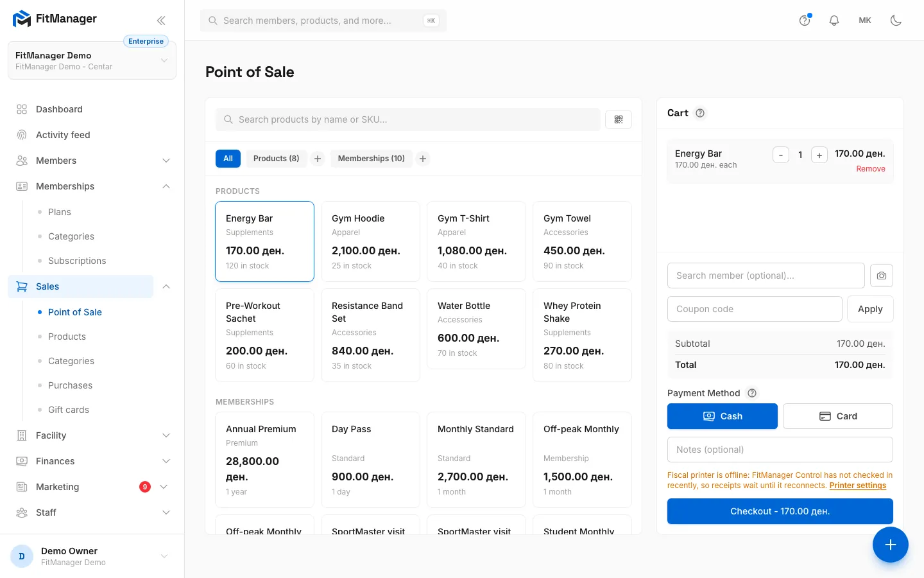The height and width of the screenshot is (578, 924).
Task: Open Subscriptions under Memberships
Action: pos(77,261)
